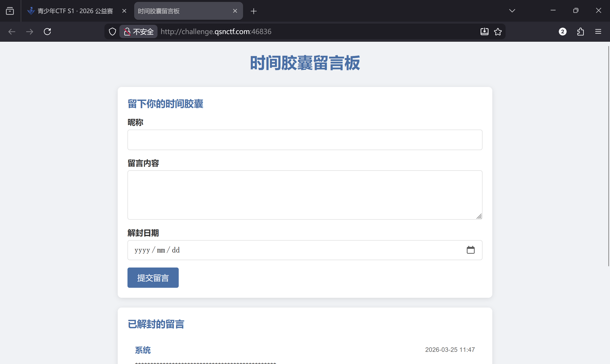Open the tracking protection shield icon
Screen dimensions: 610x364
pyautogui.click(x=112, y=32)
